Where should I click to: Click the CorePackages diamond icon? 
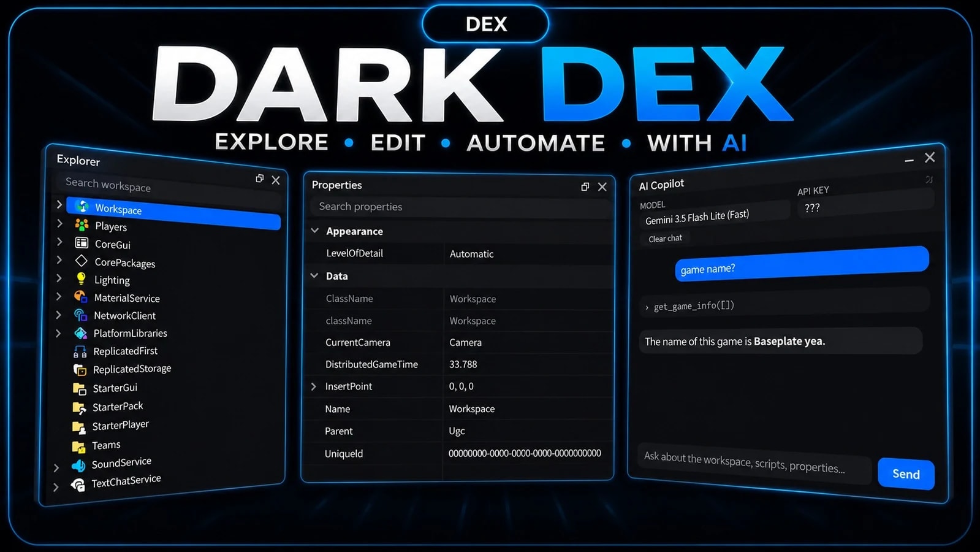82,261
